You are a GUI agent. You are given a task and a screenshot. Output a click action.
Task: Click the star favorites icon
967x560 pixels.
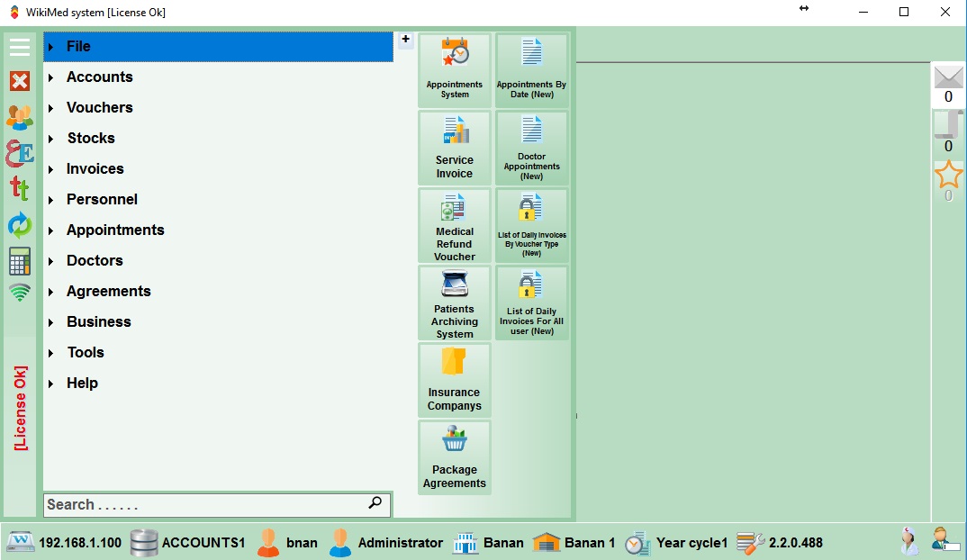click(x=948, y=175)
